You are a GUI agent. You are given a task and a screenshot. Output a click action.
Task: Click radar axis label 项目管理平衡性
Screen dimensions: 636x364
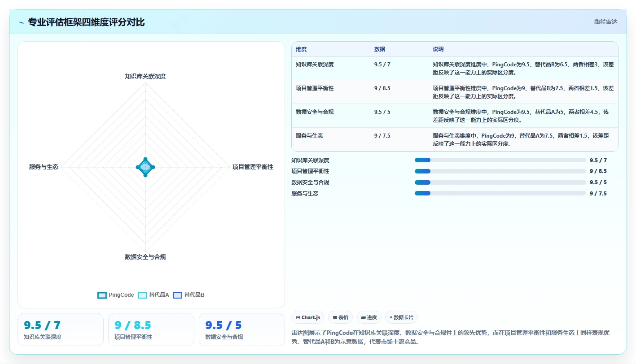(x=253, y=167)
